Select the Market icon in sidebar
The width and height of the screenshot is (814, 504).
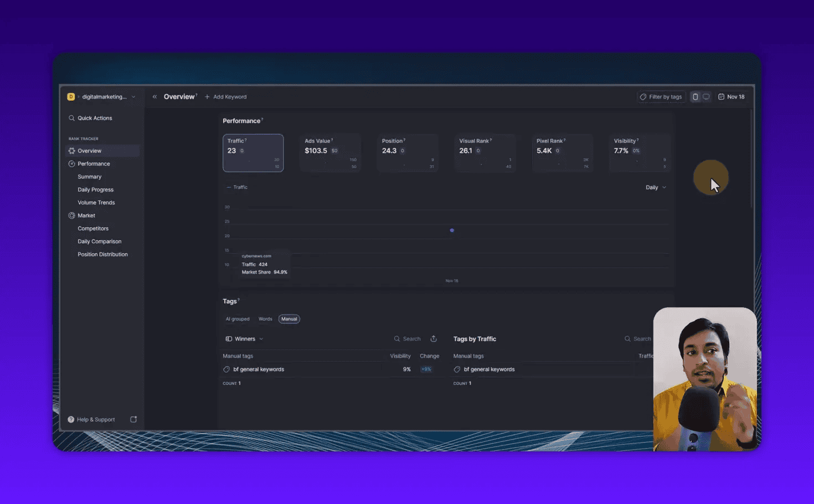[x=71, y=215]
